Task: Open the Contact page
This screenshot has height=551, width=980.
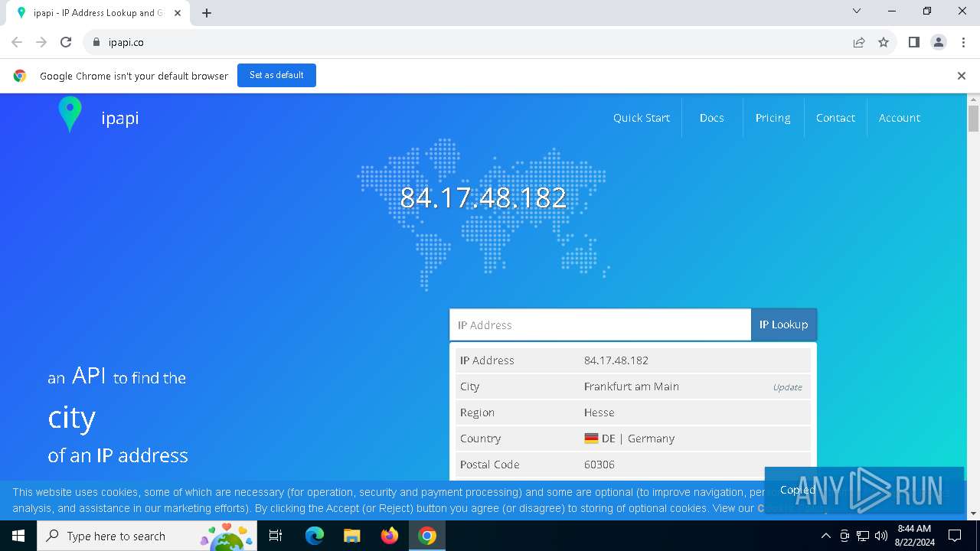Action: 835,118
